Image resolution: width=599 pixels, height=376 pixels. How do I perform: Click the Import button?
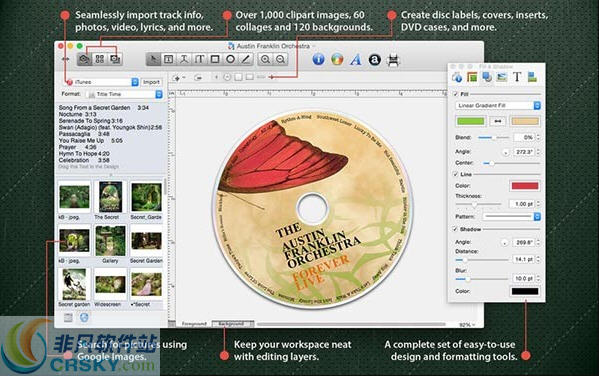click(x=152, y=82)
